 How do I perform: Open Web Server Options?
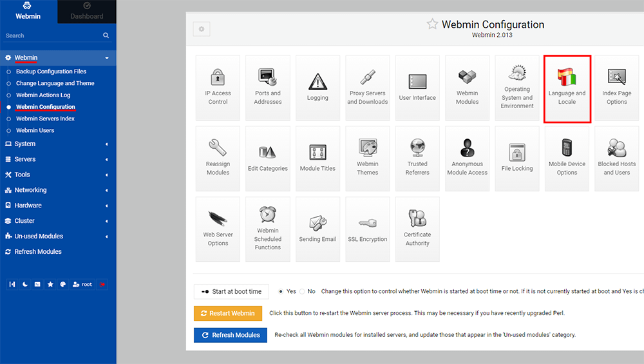pyautogui.click(x=218, y=229)
